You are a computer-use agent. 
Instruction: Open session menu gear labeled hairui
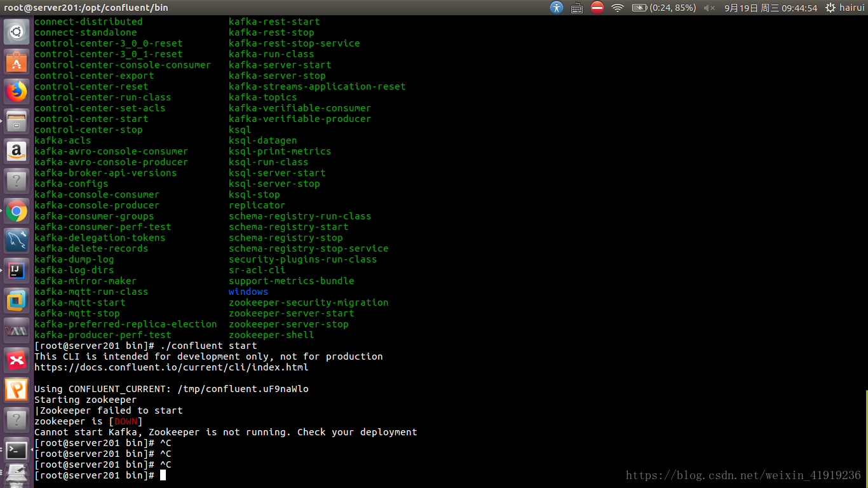[x=844, y=8]
